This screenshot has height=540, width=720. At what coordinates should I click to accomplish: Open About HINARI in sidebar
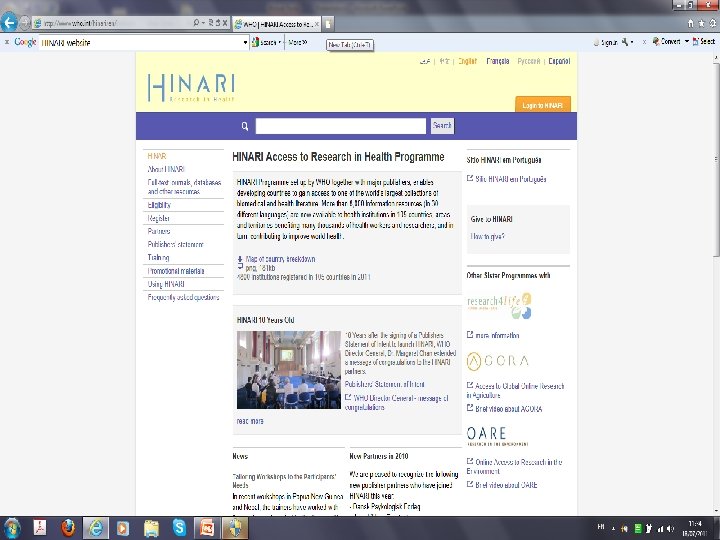click(166, 169)
